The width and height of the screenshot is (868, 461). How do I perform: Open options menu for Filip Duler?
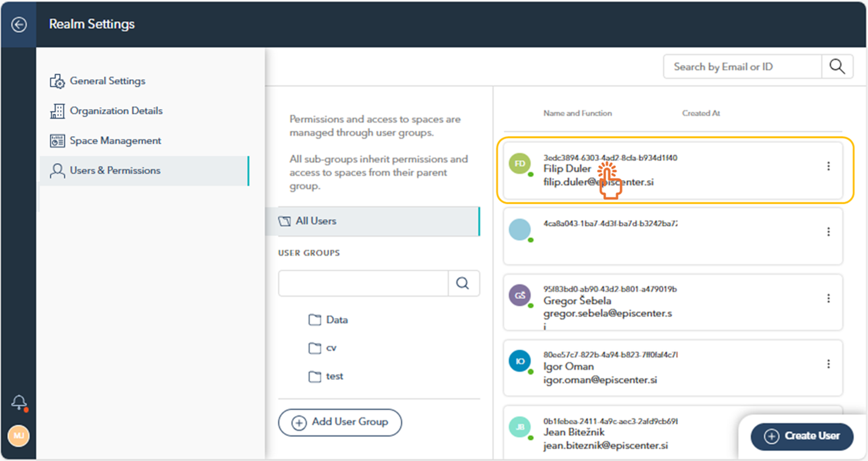(828, 166)
